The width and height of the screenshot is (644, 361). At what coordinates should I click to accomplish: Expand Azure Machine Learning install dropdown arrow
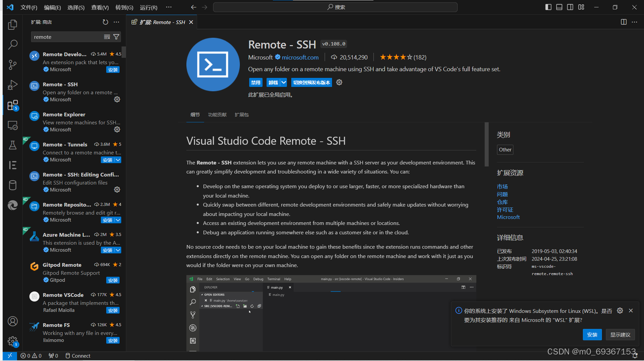click(118, 250)
